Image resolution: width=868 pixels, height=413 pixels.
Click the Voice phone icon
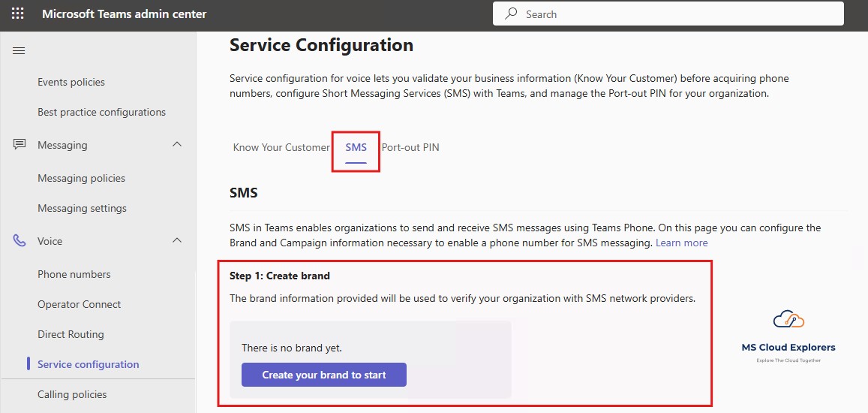pos(20,241)
